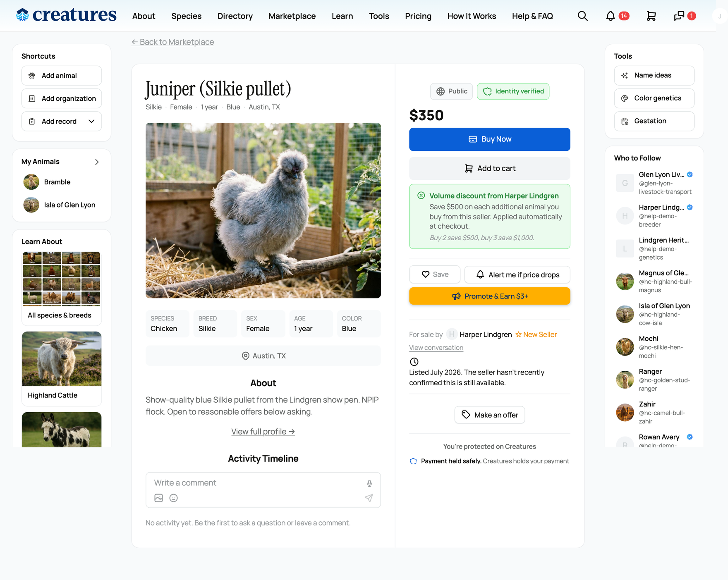Open the Tools menu in the navbar
Viewport: 728px width, 580px height.
point(379,16)
